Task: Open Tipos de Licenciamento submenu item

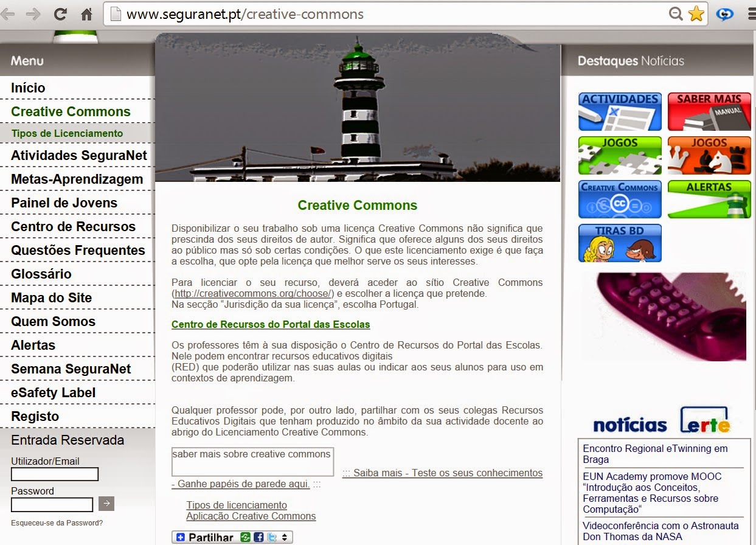Action: click(67, 133)
